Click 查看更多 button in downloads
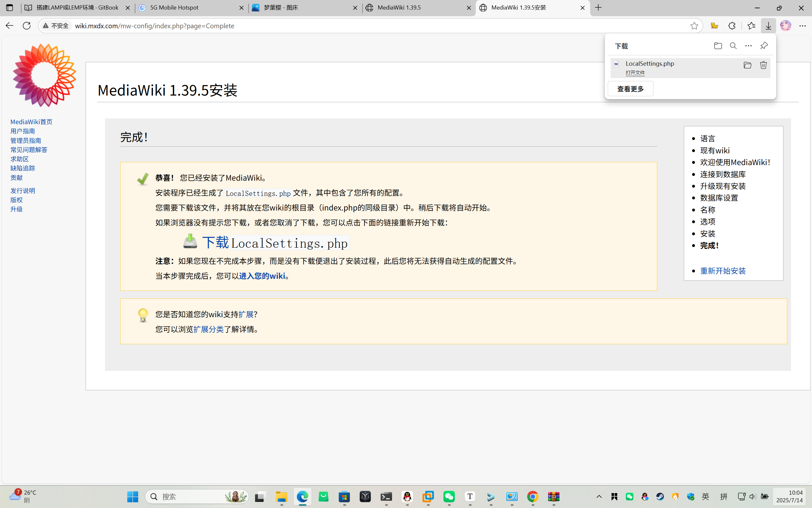 (x=631, y=89)
